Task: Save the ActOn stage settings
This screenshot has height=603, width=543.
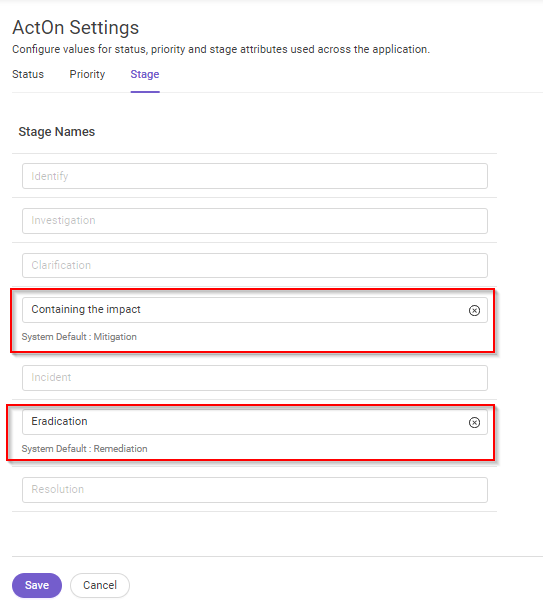Action: (x=37, y=585)
